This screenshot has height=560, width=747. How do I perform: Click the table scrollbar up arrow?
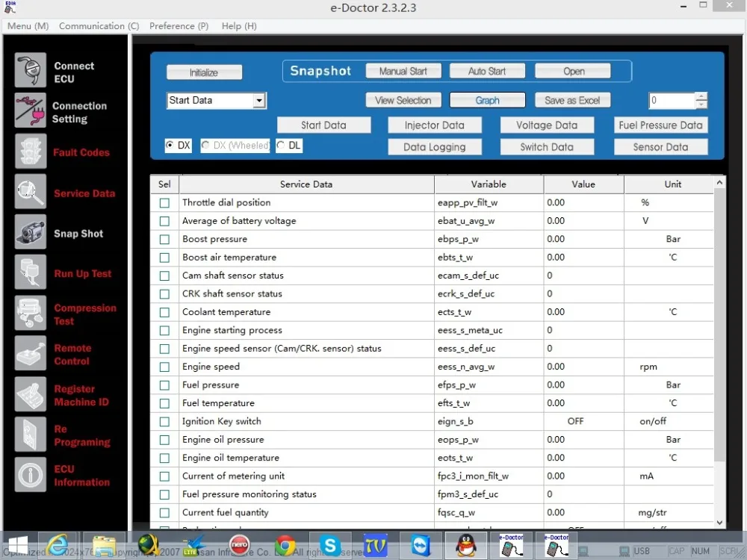tap(719, 182)
